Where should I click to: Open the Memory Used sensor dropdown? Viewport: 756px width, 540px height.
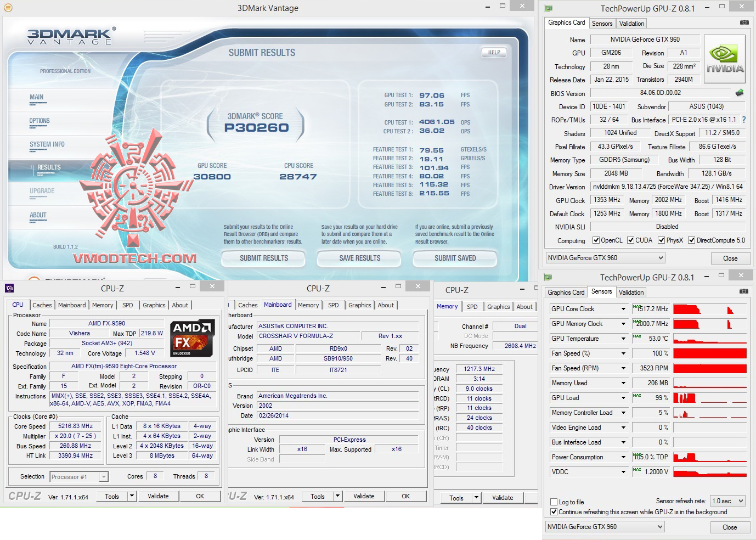coord(623,383)
